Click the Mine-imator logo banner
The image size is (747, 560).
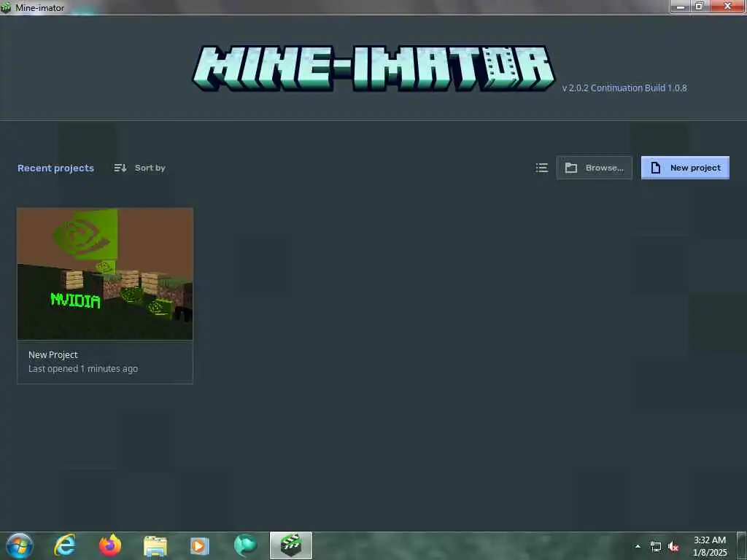coord(373,68)
